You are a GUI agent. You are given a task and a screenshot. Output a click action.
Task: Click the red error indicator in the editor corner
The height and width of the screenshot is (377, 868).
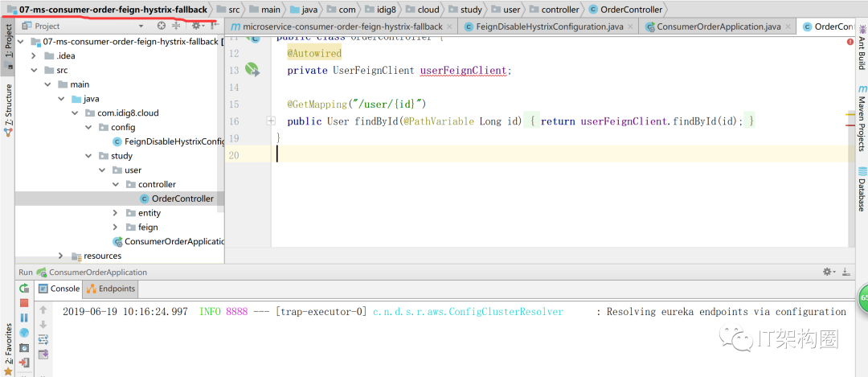click(850, 42)
